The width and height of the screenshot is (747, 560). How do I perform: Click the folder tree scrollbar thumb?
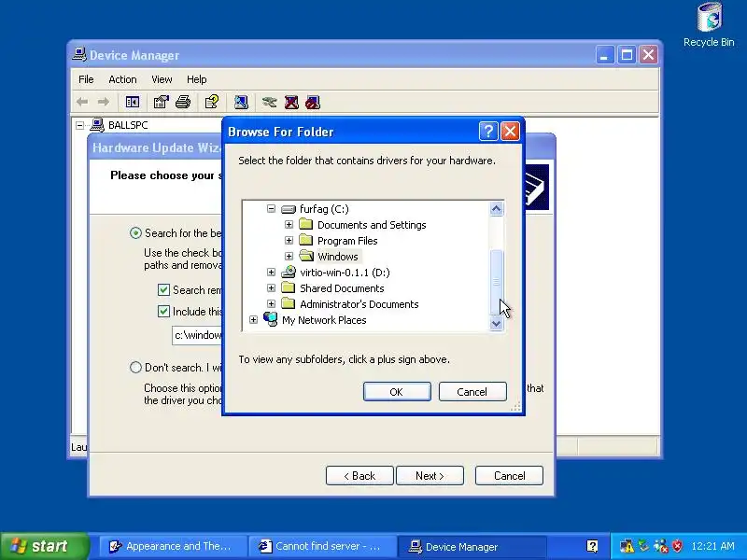point(496,282)
